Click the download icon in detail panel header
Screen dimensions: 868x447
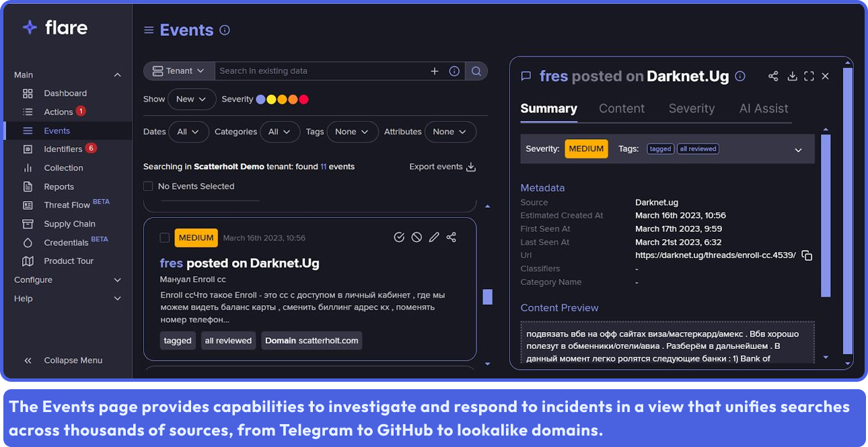(x=792, y=77)
